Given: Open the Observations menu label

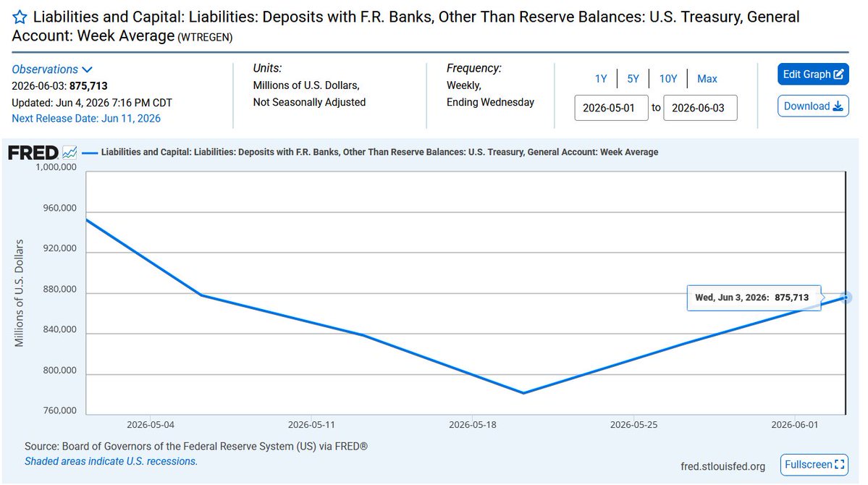Looking at the screenshot, I should [x=45, y=69].
